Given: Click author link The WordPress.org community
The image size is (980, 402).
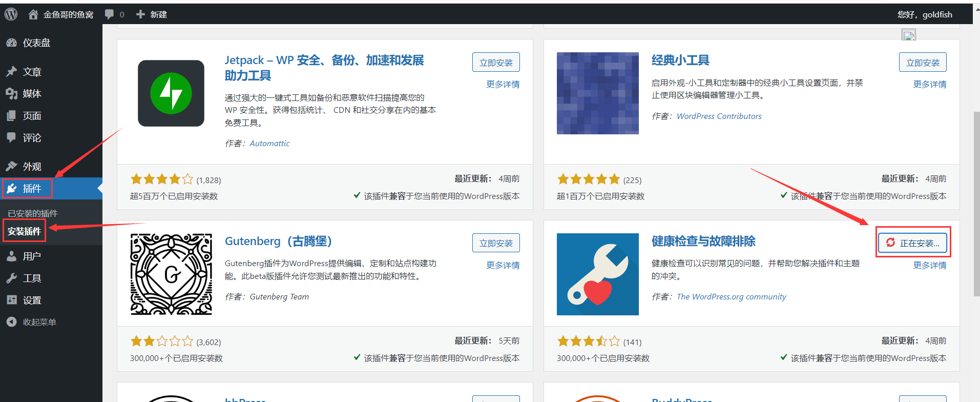Looking at the screenshot, I should point(732,297).
